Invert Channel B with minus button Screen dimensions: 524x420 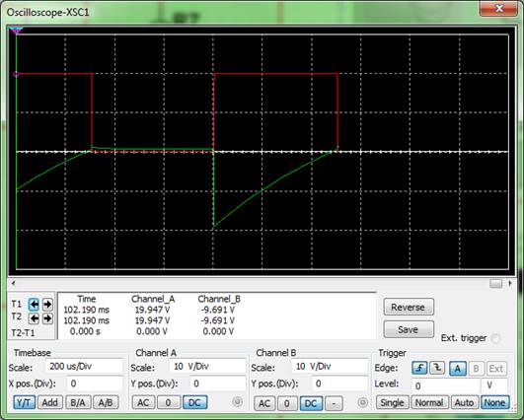334,403
